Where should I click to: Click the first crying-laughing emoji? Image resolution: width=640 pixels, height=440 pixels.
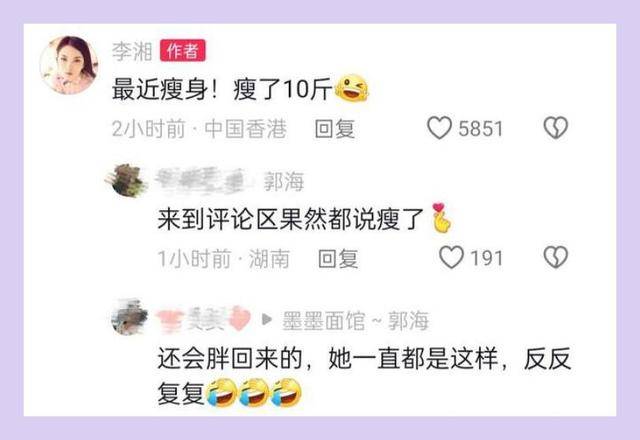(x=222, y=393)
